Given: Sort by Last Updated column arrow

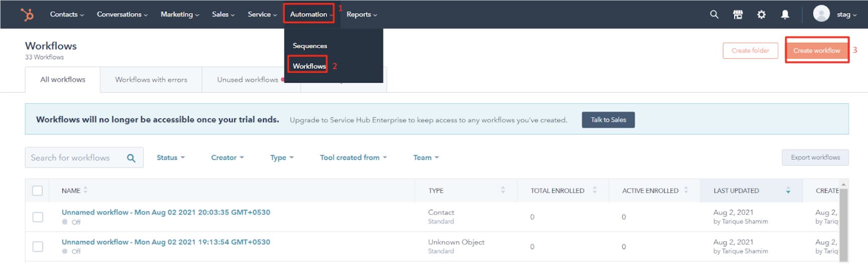Looking at the screenshot, I should [788, 191].
